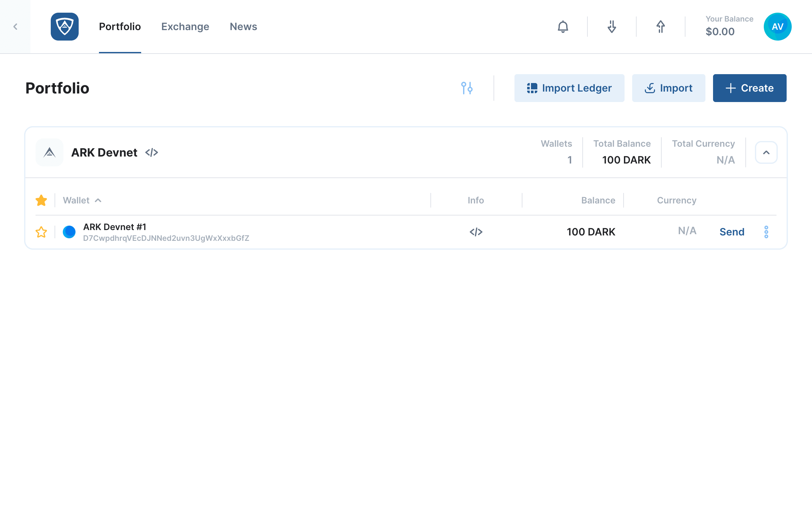
Task: Open the ARK shield logo home
Action: point(64,27)
